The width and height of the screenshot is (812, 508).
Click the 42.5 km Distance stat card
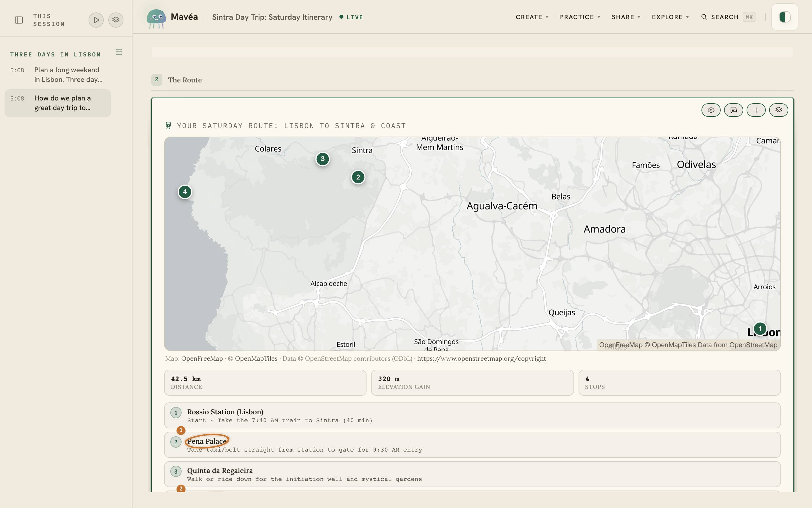pos(265,383)
